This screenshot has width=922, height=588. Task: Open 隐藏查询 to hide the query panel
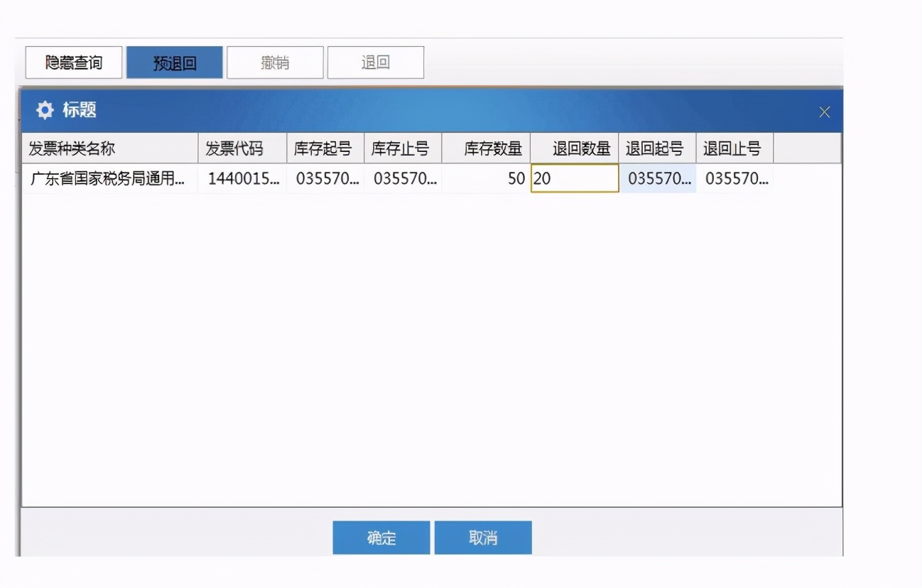(x=73, y=62)
